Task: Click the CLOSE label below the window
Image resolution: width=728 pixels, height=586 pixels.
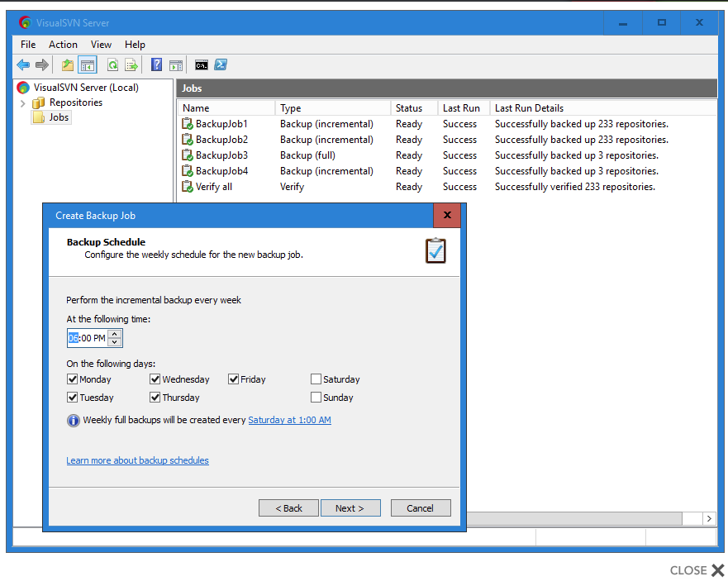Action: point(688,570)
